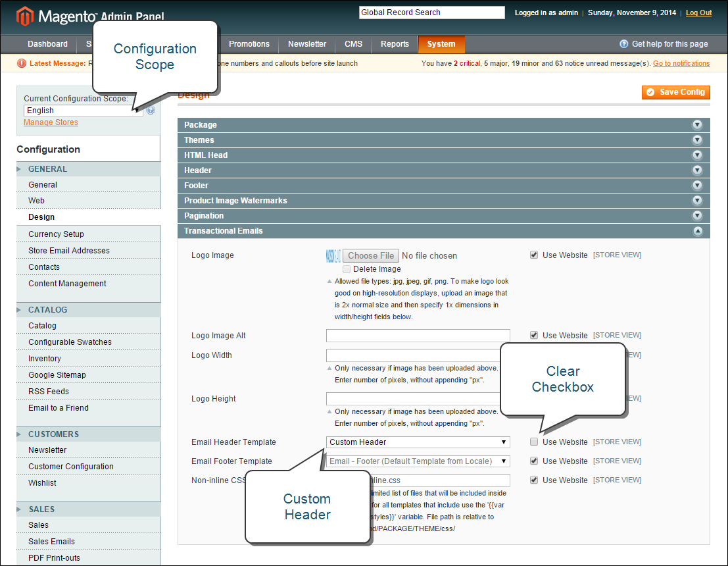The height and width of the screenshot is (566, 728).
Task: Open the Newsletter menu
Action: point(307,43)
